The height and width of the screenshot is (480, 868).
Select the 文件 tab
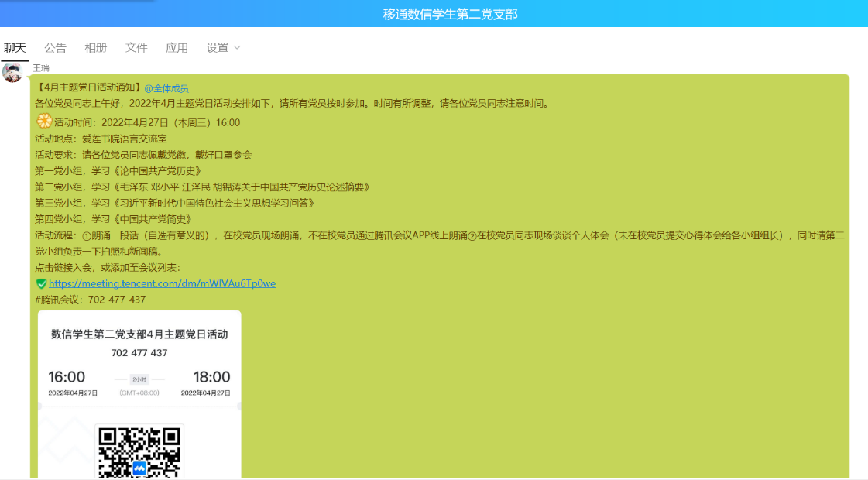coord(136,48)
